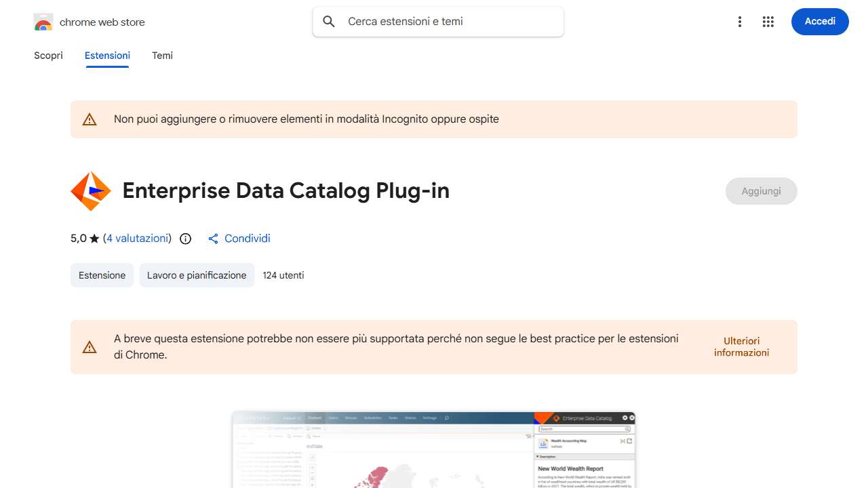Click the warning triangle in the notice banner
Screen dimensions: 868x488
(89, 119)
